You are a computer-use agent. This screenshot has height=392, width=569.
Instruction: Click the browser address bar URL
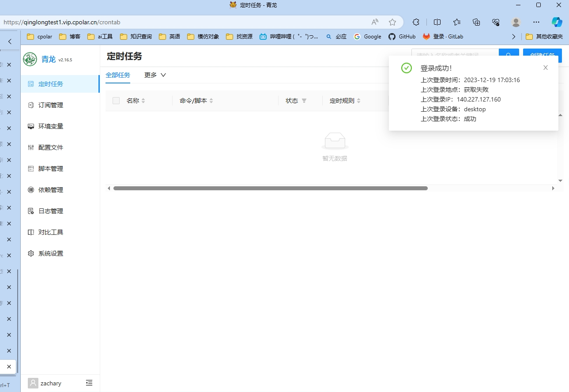pos(62,22)
